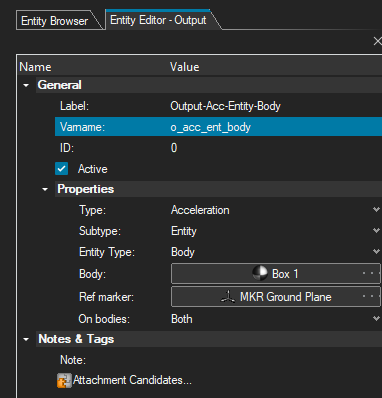Open the Type dropdown showing Acceleration
This screenshot has width=382, height=398.
376,210
